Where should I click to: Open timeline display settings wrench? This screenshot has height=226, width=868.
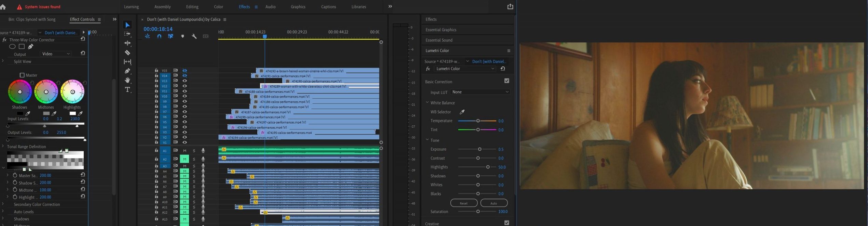[x=194, y=36]
